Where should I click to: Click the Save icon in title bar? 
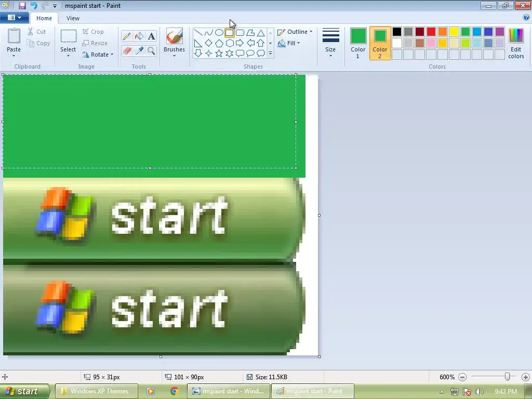[x=22, y=5]
